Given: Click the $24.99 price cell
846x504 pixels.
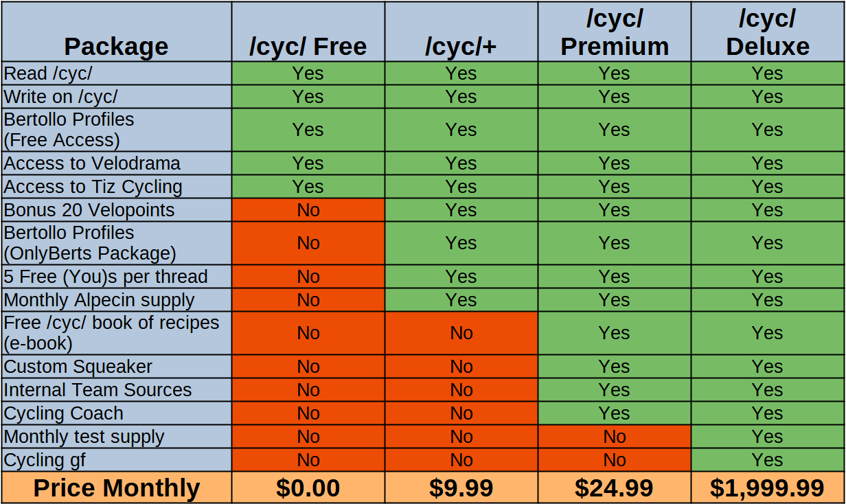Looking at the screenshot, I should click(615, 488).
